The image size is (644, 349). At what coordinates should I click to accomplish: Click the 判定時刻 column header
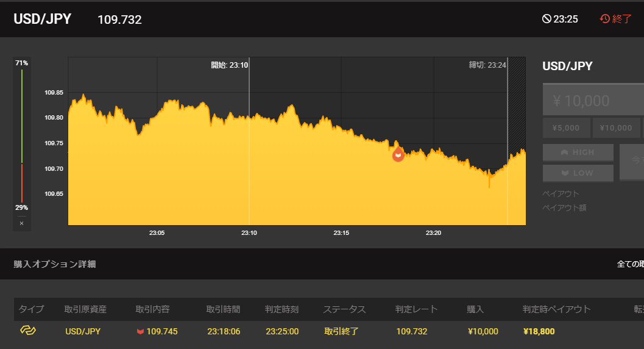281,309
